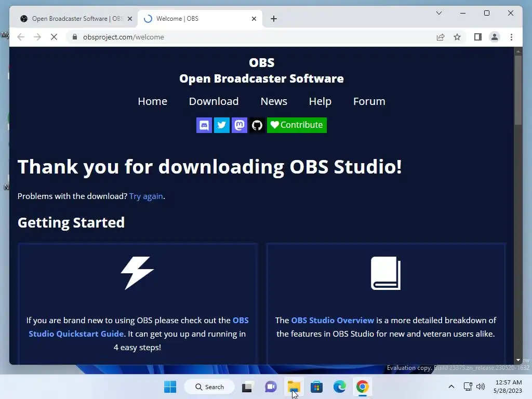
Task: Open Microsoft Store from the taskbar
Action: (316, 387)
